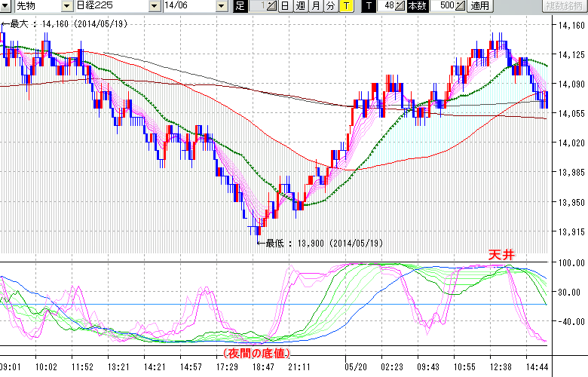Viewport: 588px width, 377px height.
Task: Toggle the yellow T tick chart button
Action: pyautogui.click(x=345, y=6)
